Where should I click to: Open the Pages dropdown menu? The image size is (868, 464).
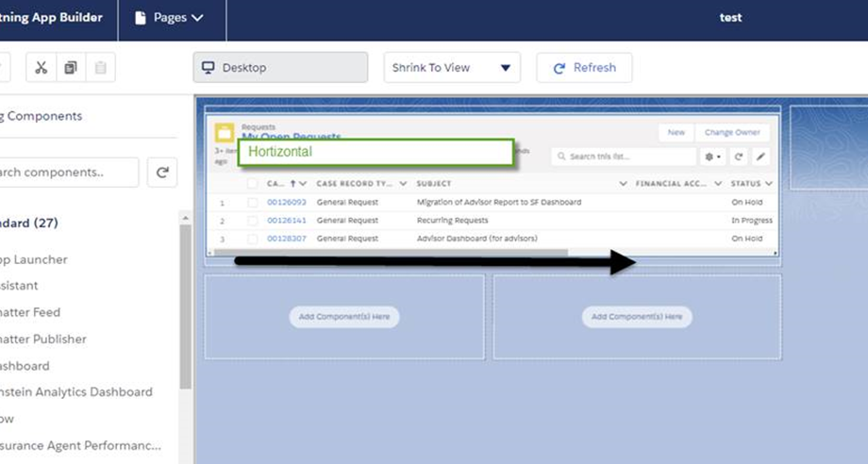[170, 18]
